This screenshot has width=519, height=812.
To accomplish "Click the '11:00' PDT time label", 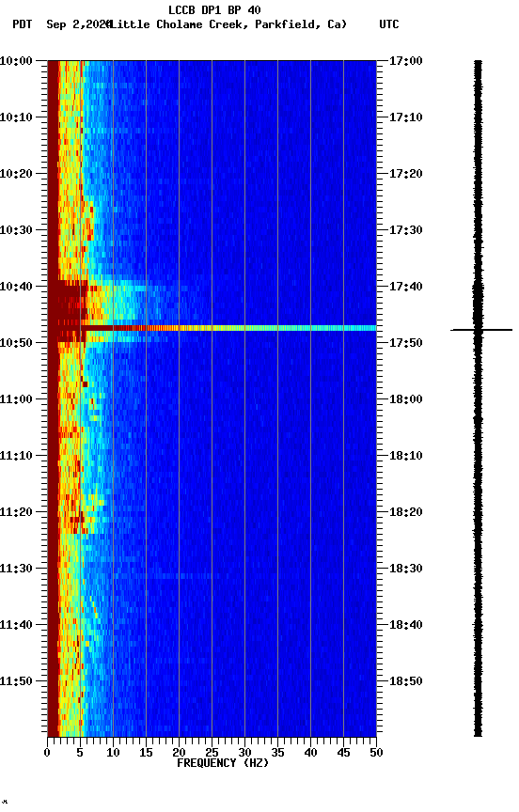I will click(x=16, y=399).
